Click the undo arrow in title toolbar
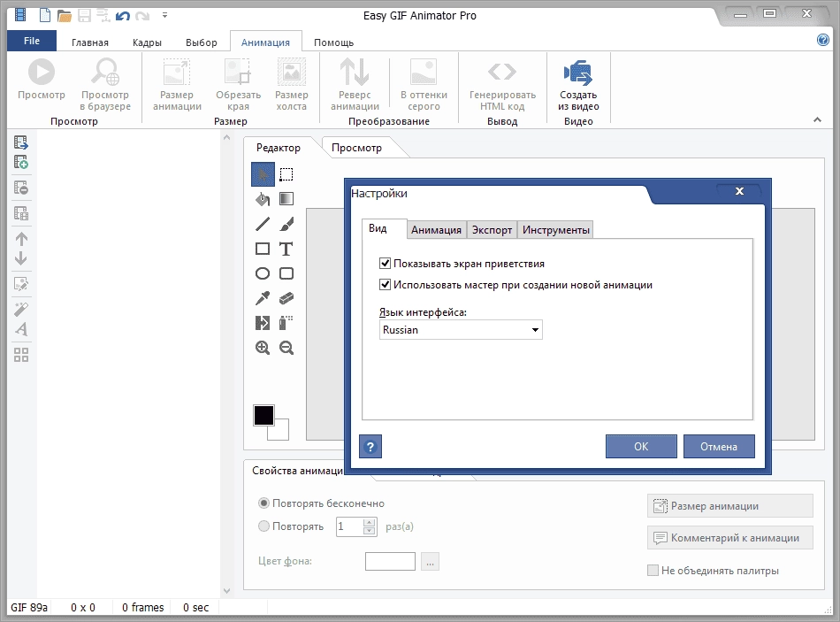The image size is (840, 622). [123, 16]
